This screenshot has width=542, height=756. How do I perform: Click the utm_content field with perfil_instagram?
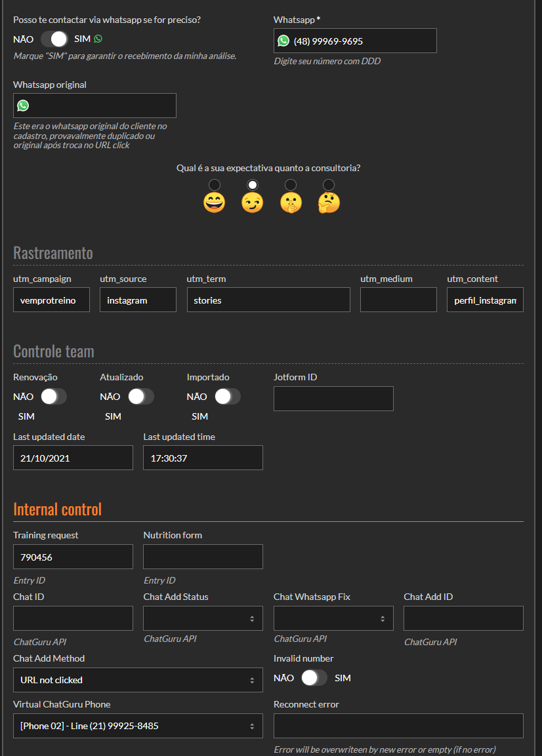(x=485, y=300)
